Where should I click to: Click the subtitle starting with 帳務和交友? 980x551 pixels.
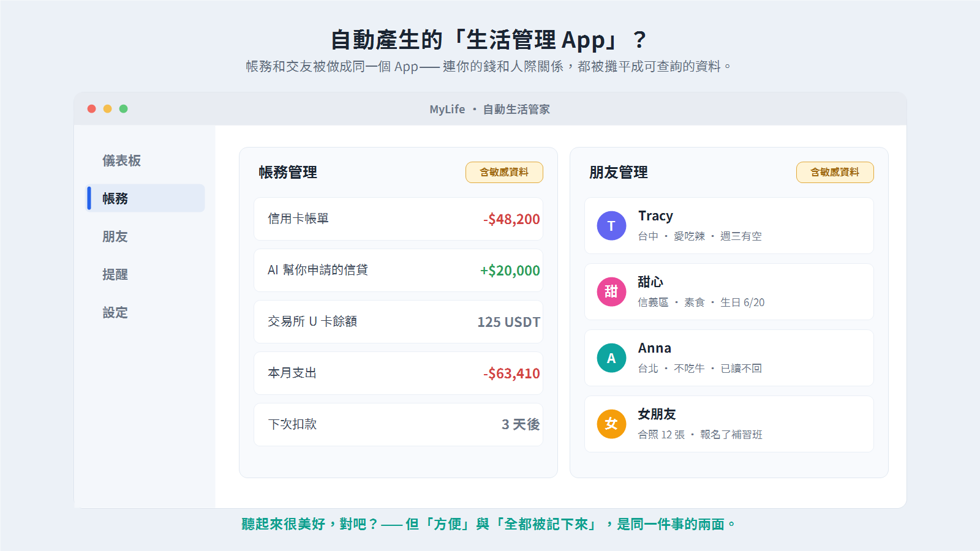pos(490,67)
